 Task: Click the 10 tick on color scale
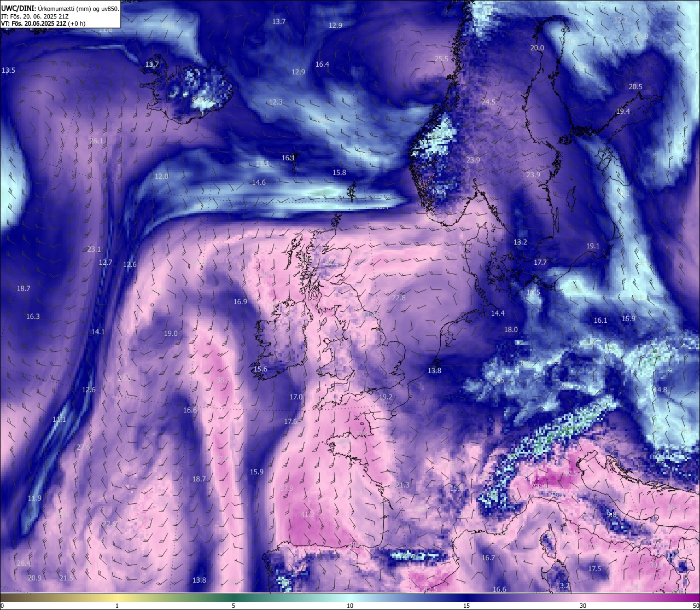pyautogui.click(x=350, y=606)
